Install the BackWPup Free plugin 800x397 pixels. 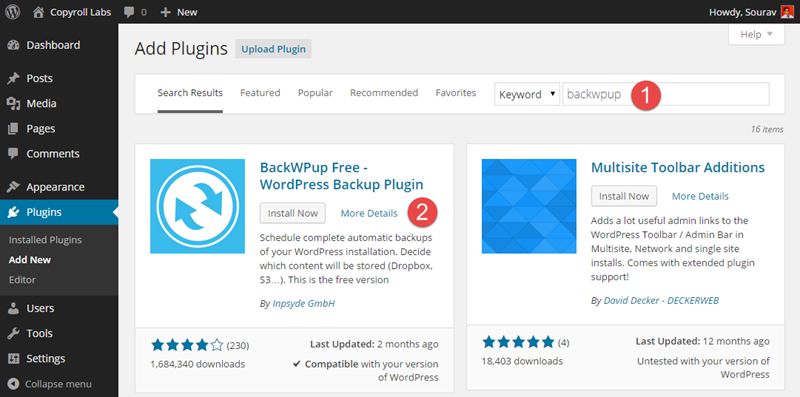pos(293,213)
